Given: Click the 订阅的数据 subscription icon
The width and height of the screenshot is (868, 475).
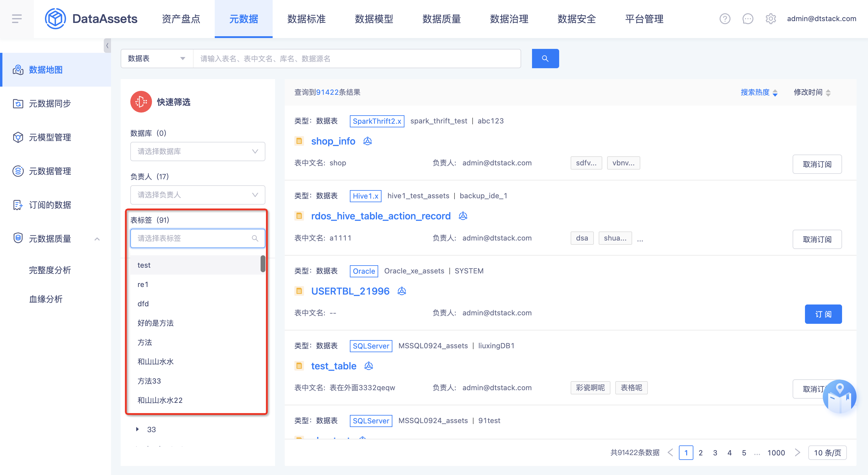Looking at the screenshot, I should tap(18, 205).
